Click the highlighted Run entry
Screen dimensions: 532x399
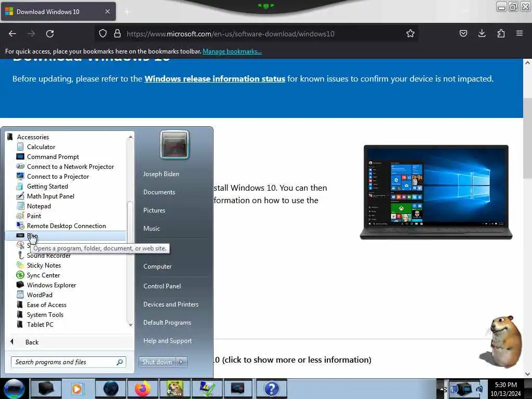(x=65, y=235)
